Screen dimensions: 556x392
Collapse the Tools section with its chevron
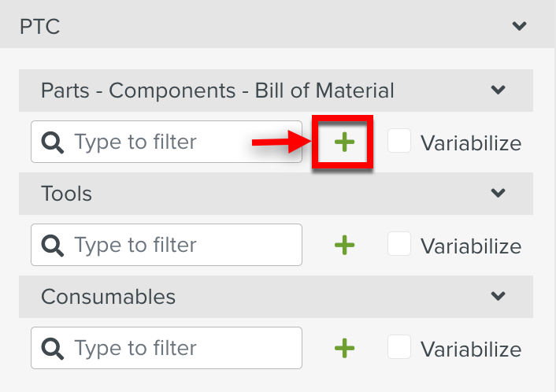(498, 193)
